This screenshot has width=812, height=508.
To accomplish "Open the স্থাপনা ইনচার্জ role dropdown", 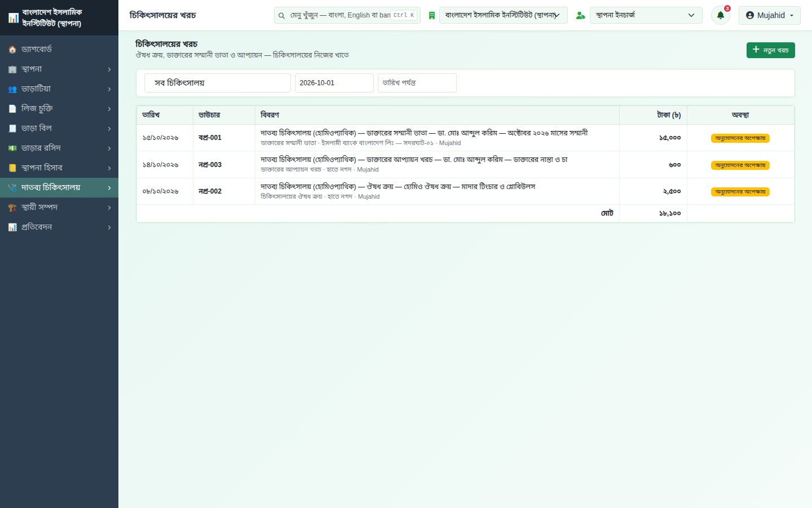I will pos(646,15).
